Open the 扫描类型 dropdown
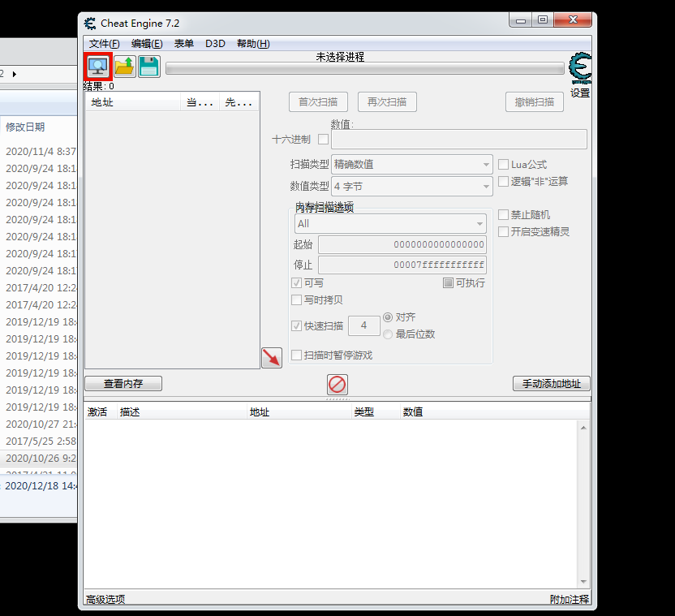 [412, 164]
